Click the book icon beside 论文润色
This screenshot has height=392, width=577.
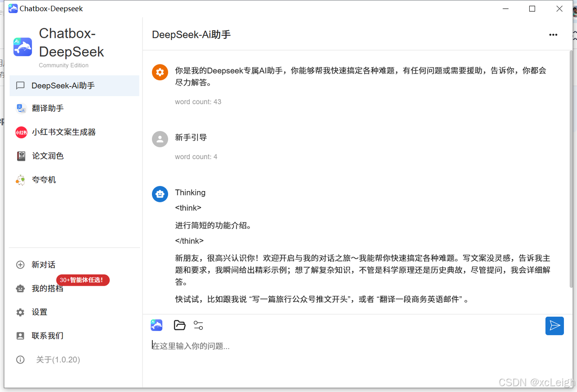[x=21, y=156]
